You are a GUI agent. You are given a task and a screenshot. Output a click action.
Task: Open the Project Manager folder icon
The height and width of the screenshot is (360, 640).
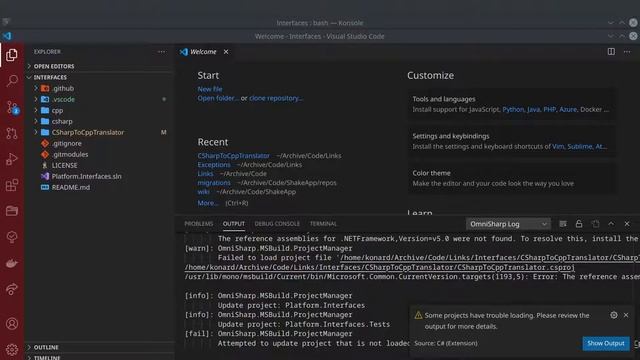pyautogui.click(x=12, y=211)
